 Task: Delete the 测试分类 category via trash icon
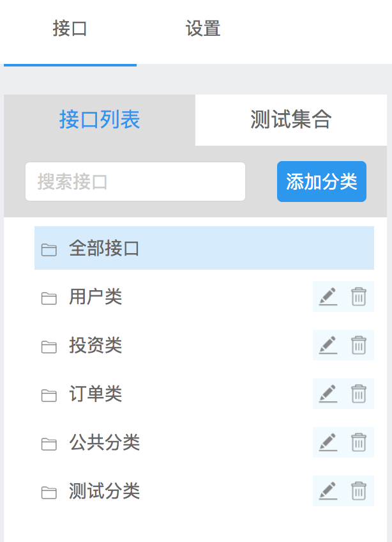358,492
